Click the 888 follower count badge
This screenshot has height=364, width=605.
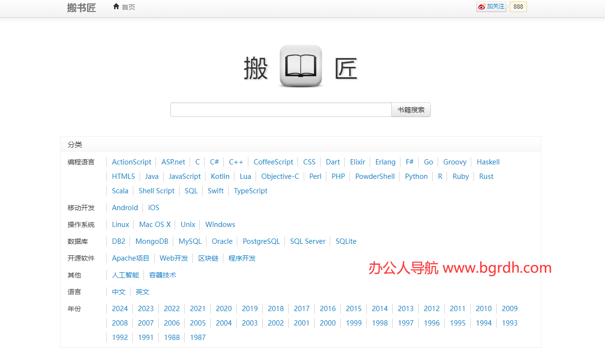pyautogui.click(x=518, y=7)
